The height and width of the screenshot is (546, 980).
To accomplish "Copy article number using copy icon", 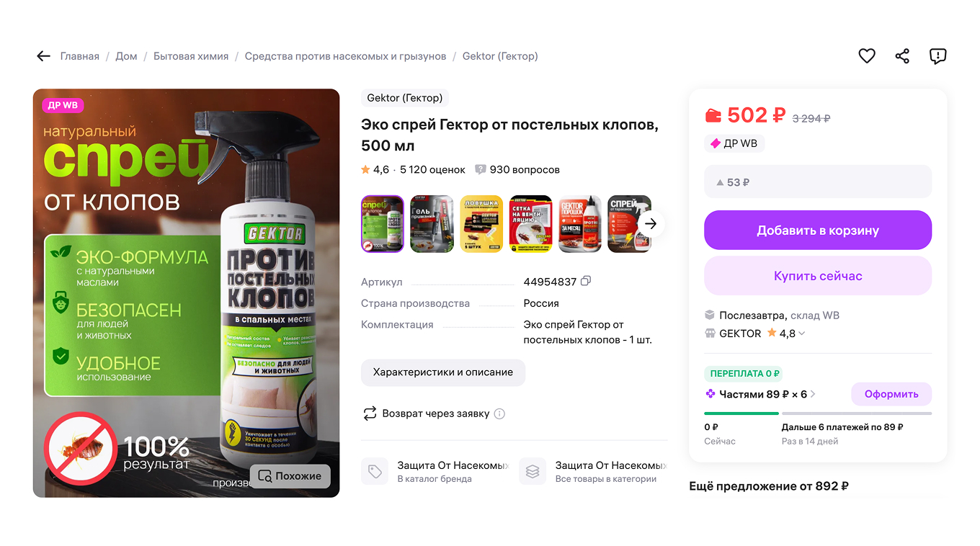I will pyautogui.click(x=585, y=280).
